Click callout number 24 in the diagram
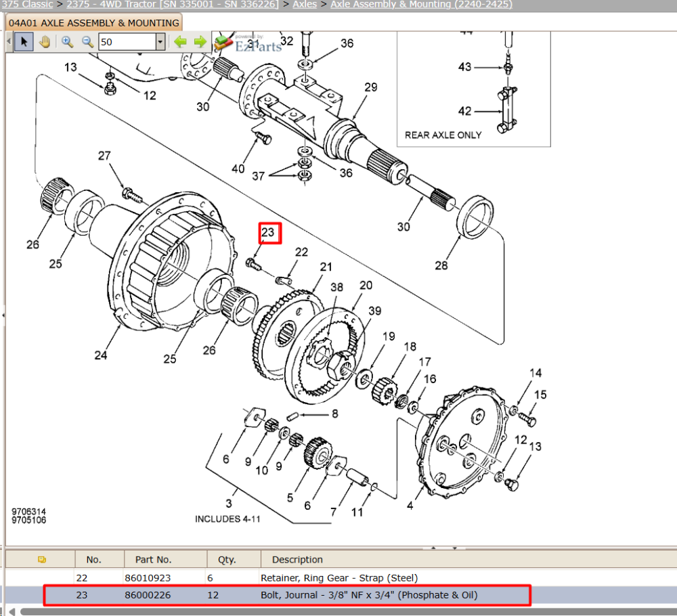Screen dimensions: 677x616 (101, 355)
